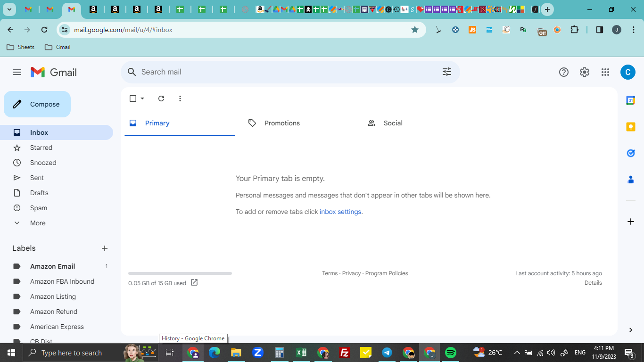Open the Google account avatar C
The height and width of the screenshot is (362, 644).
tap(628, 72)
